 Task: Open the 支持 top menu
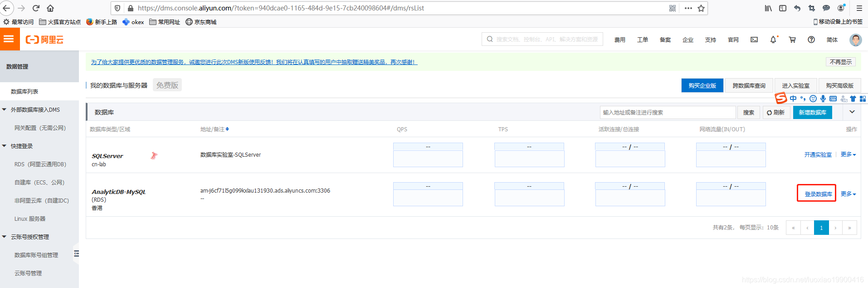click(x=711, y=40)
